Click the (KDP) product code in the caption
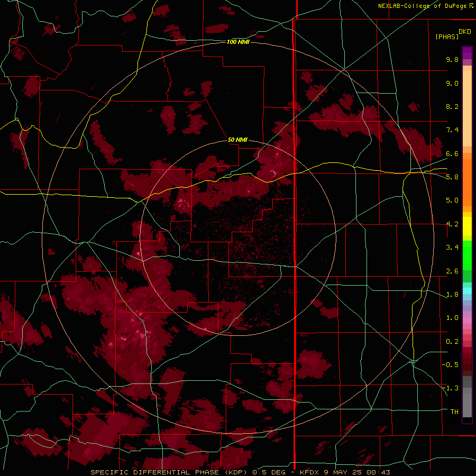 (236, 472)
